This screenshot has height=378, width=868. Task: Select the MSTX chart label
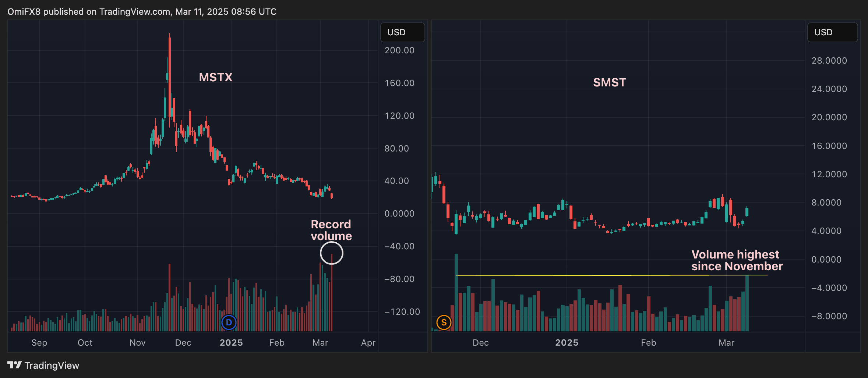pyautogui.click(x=216, y=77)
